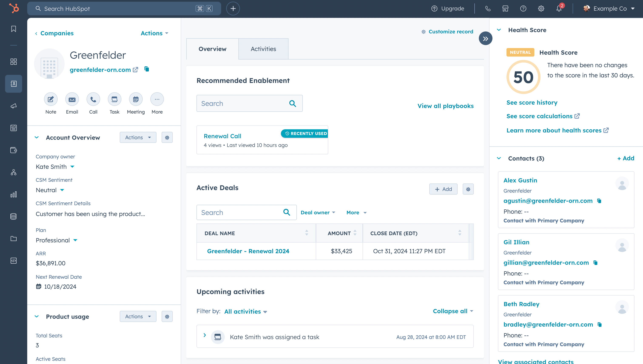Expand the Kate Smith task activity
Image resolution: width=643 pixels, height=364 pixels.
(x=205, y=335)
